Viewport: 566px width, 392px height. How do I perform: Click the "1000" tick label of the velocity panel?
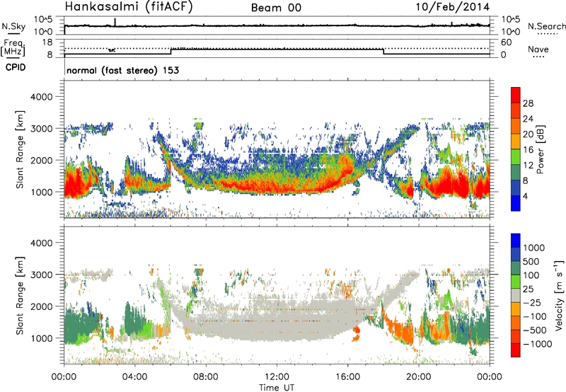pyautogui.click(x=41, y=338)
